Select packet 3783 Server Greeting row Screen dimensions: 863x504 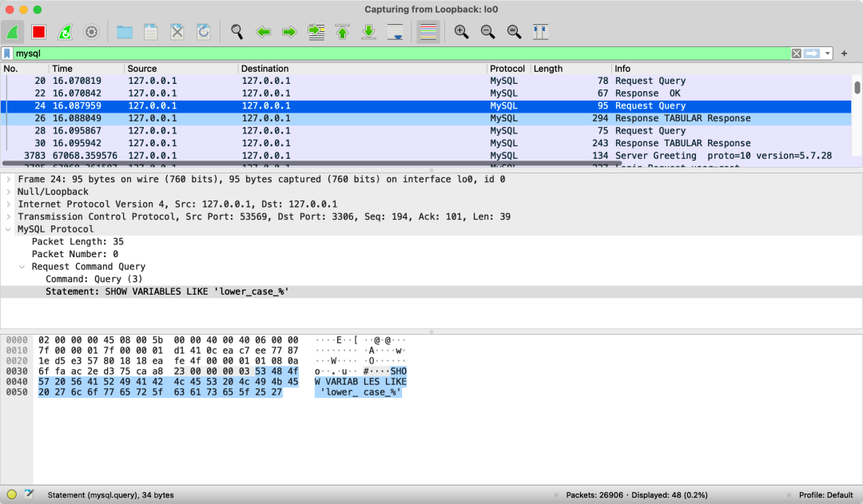point(426,156)
